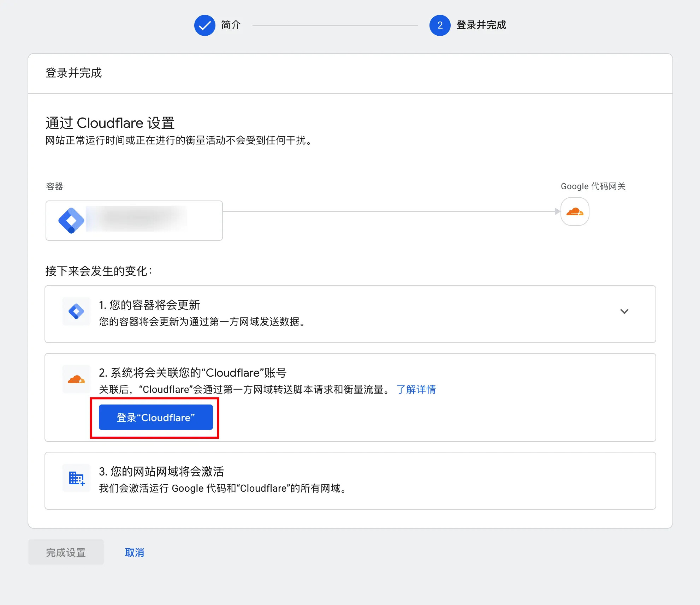Click the 完成设置 button
The image size is (700, 605).
coord(66,552)
